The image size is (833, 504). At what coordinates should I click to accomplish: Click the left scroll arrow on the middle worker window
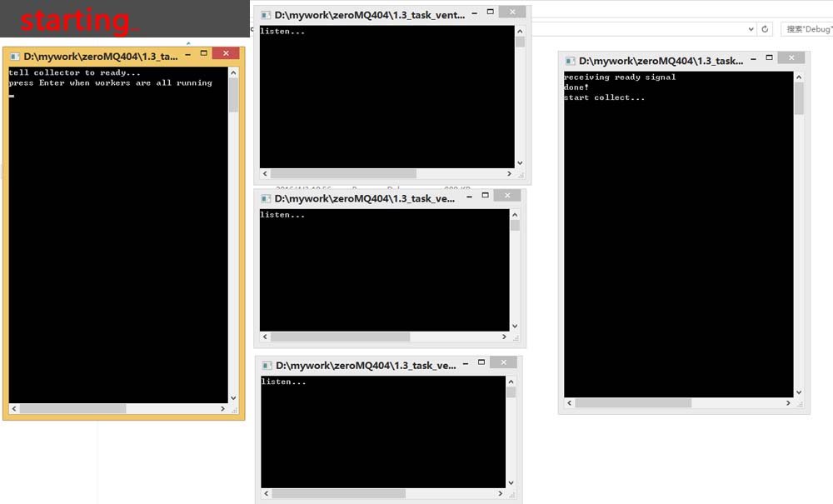click(x=264, y=337)
